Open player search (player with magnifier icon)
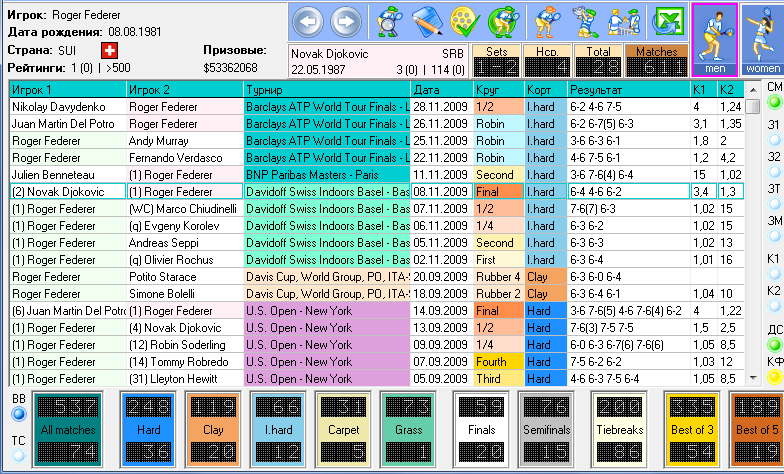The height and width of the screenshot is (474, 784). [389, 22]
